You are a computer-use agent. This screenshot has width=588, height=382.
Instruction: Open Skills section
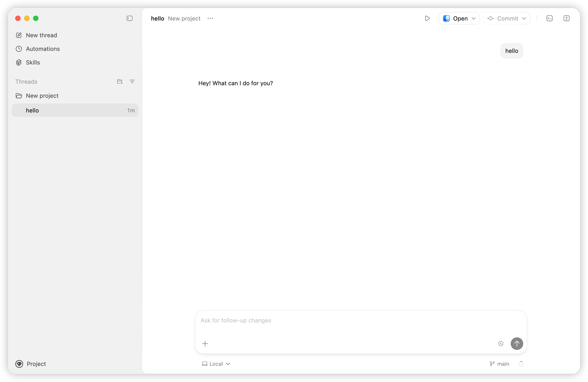[28, 62]
